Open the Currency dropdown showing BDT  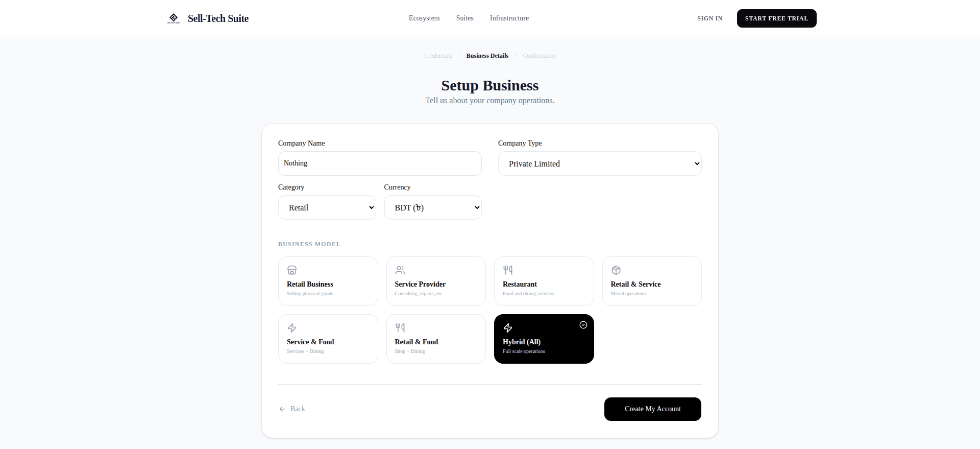pos(433,207)
